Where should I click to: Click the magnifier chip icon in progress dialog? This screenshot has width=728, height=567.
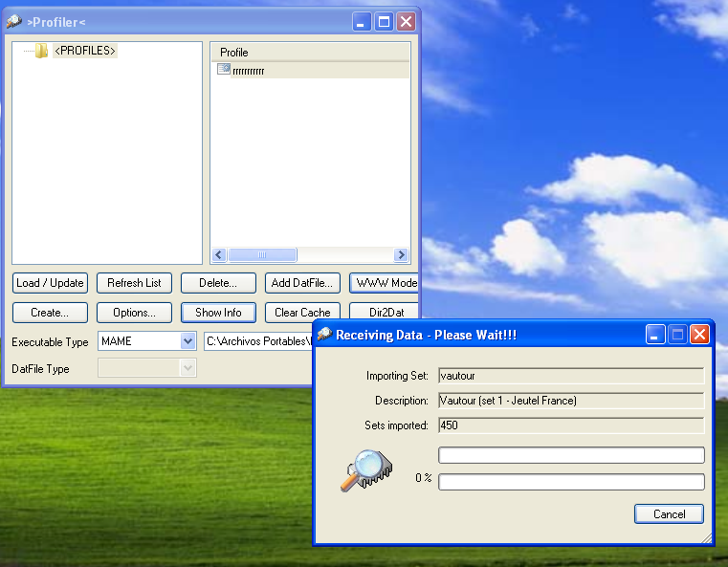coord(366,470)
